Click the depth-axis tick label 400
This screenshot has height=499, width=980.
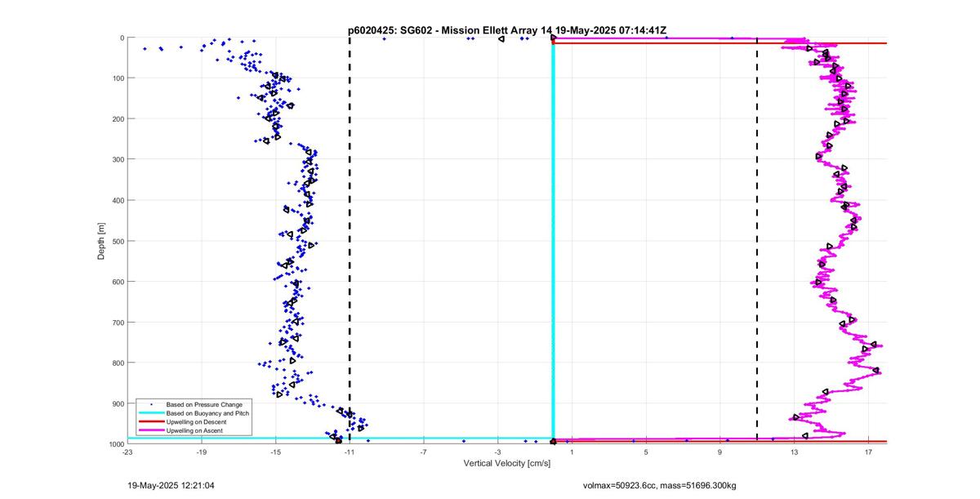point(118,200)
